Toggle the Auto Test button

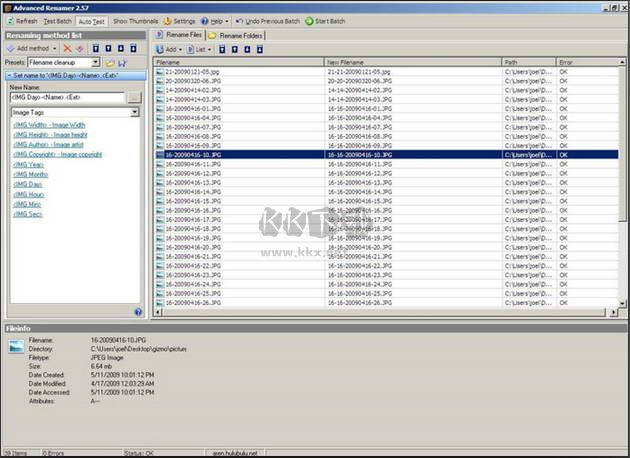tap(92, 20)
